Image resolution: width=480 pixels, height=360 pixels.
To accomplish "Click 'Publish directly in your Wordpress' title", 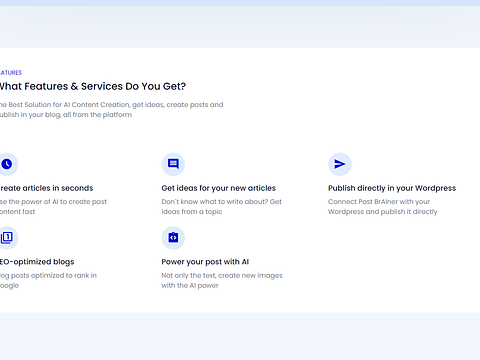I will pyautogui.click(x=392, y=188).
